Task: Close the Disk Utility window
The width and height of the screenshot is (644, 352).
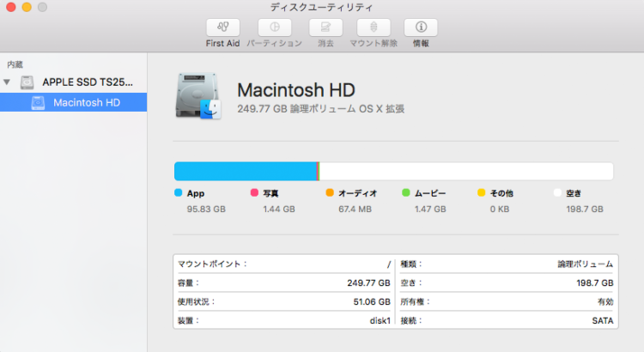Action: [11, 7]
